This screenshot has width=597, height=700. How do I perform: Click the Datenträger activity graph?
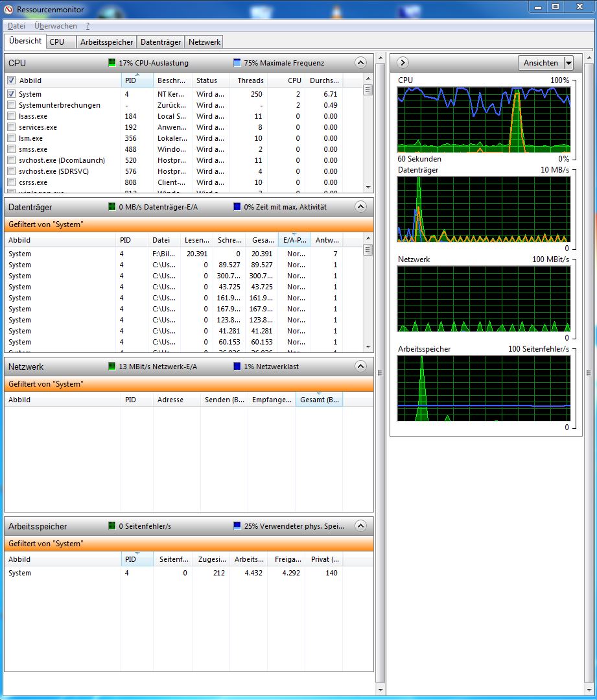[484, 210]
